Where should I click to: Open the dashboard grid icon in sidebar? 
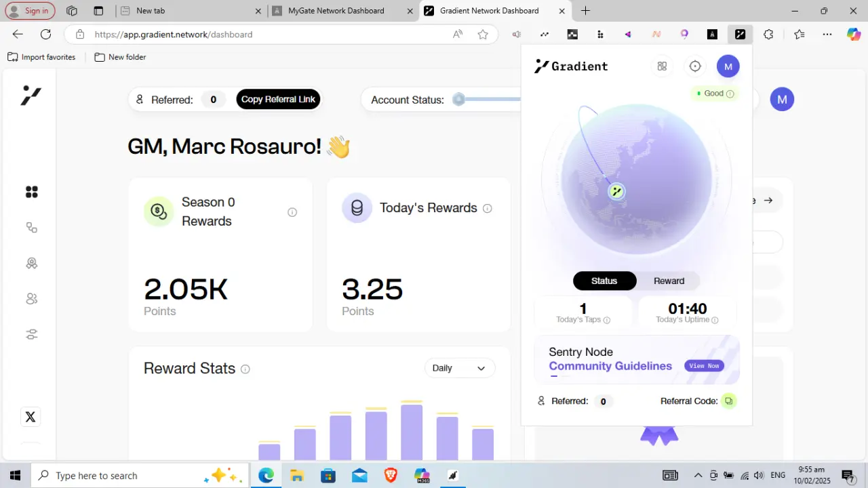point(31,192)
